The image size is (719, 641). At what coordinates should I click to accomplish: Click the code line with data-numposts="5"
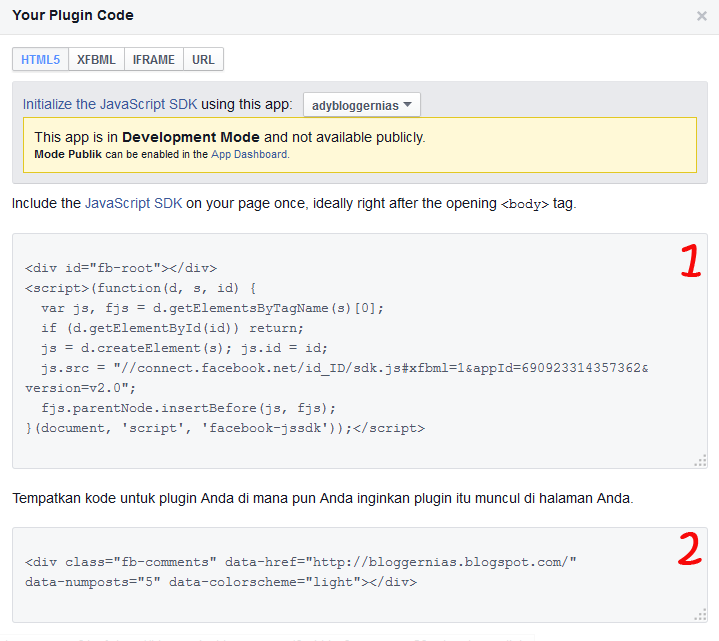point(221,582)
